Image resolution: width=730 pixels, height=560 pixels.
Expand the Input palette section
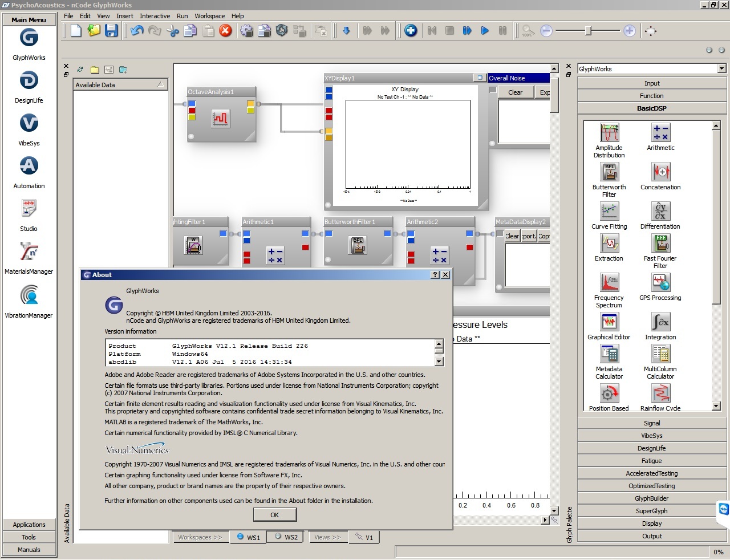652,83
